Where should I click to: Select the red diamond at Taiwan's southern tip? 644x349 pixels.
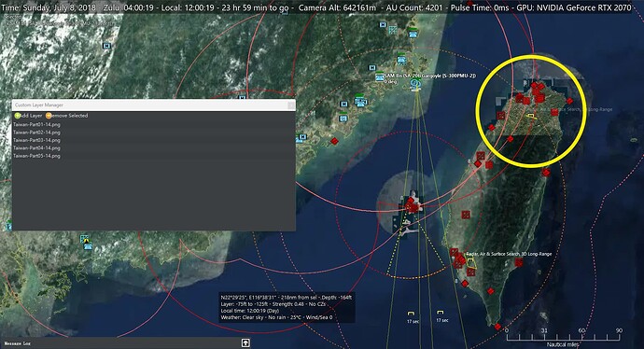tap(497, 327)
